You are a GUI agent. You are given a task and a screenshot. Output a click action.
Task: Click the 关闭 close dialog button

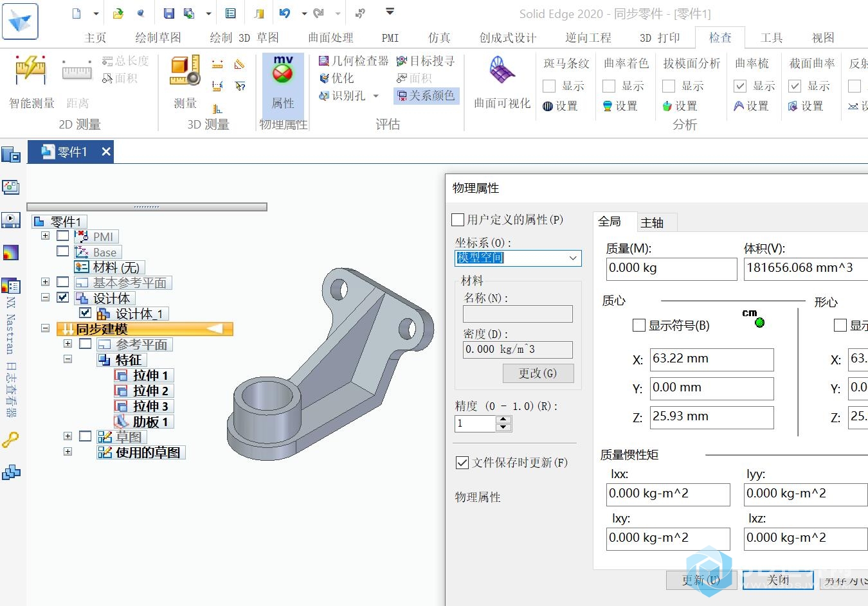pyautogui.click(x=778, y=580)
